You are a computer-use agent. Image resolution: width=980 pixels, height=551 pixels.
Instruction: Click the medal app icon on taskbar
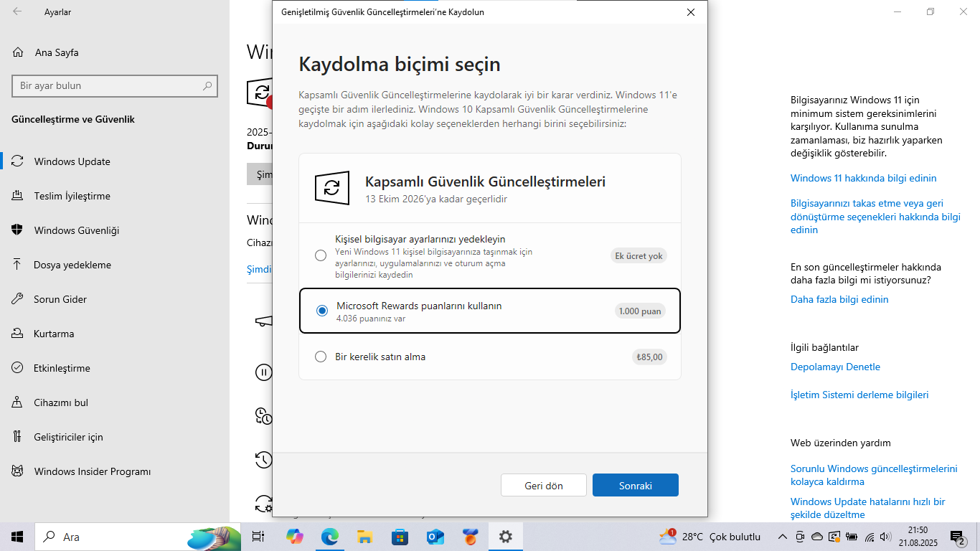[470, 537]
